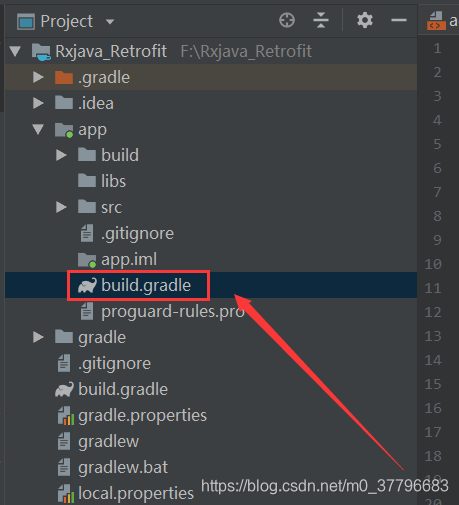Click the Project panel window icon

point(26,22)
